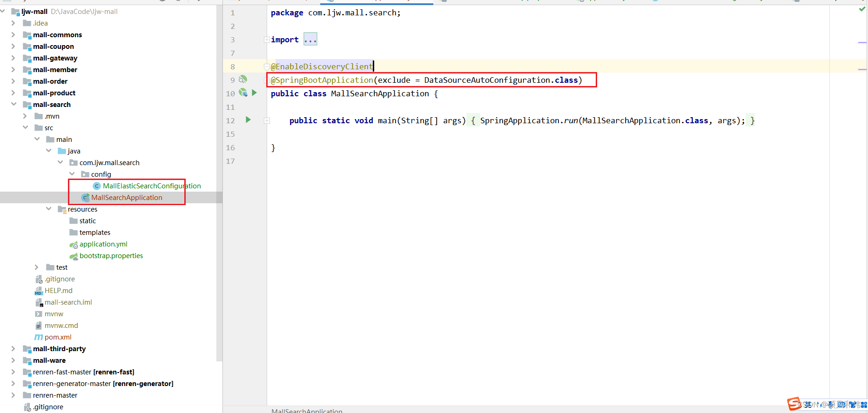
Task: Click the mall-search.iml file icon
Action: (x=39, y=303)
